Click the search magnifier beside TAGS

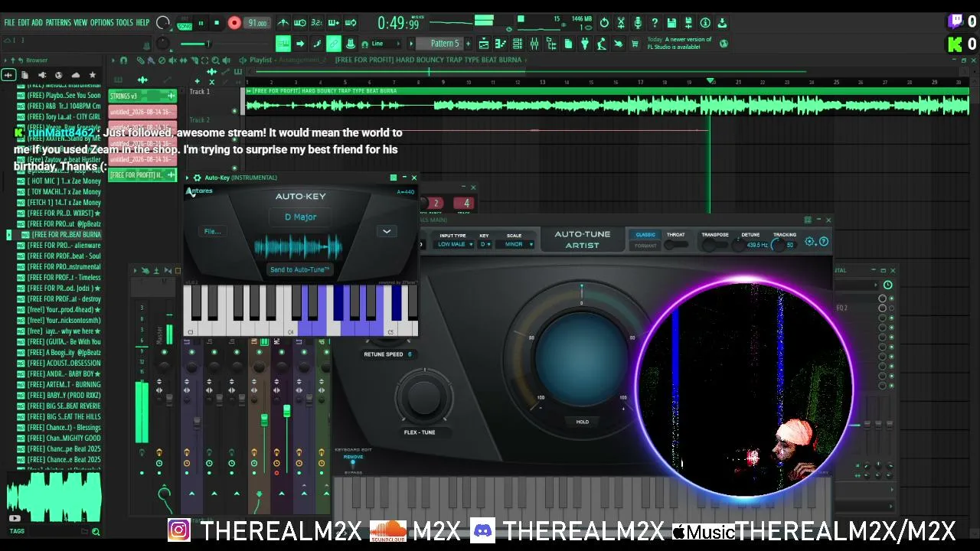pyautogui.click(x=96, y=531)
